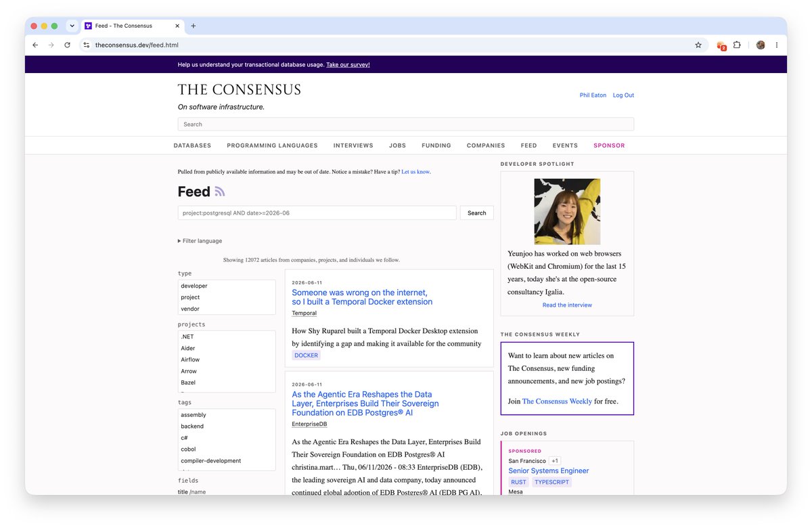Open the Programming Languages nav item
Viewport: 812px width, 528px height.
pos(272,146)
